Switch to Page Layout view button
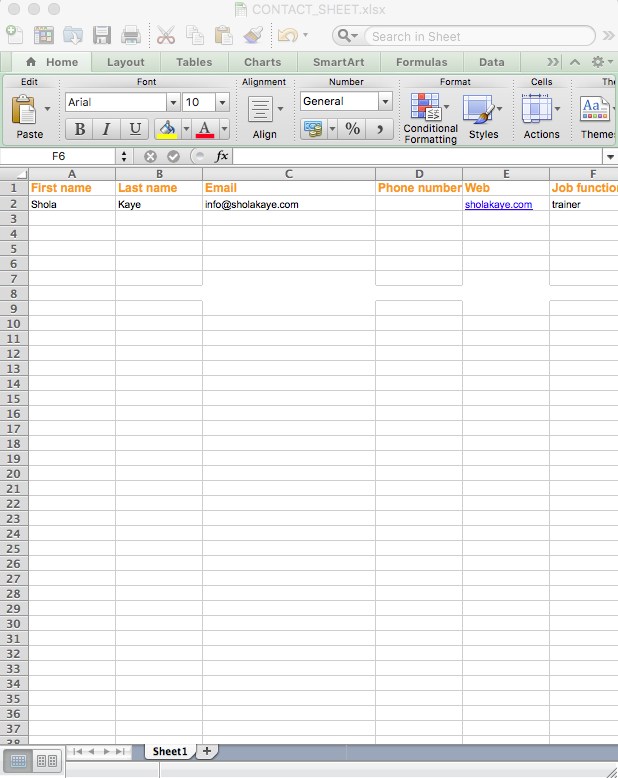618x778 pixels. coord(47,761)
